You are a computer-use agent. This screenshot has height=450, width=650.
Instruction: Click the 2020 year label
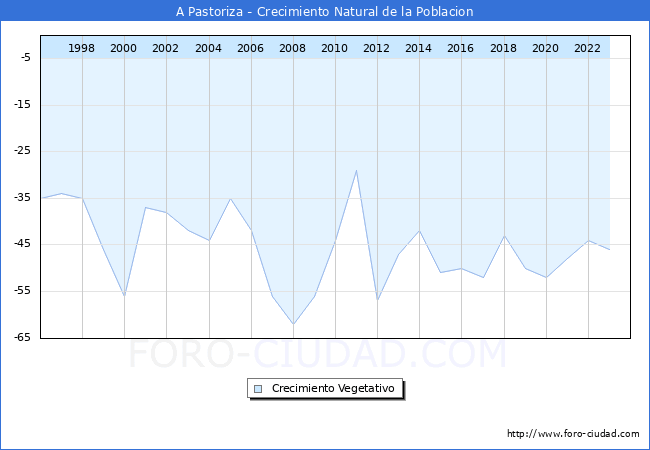pyautogui.click(x=546, y=48)
